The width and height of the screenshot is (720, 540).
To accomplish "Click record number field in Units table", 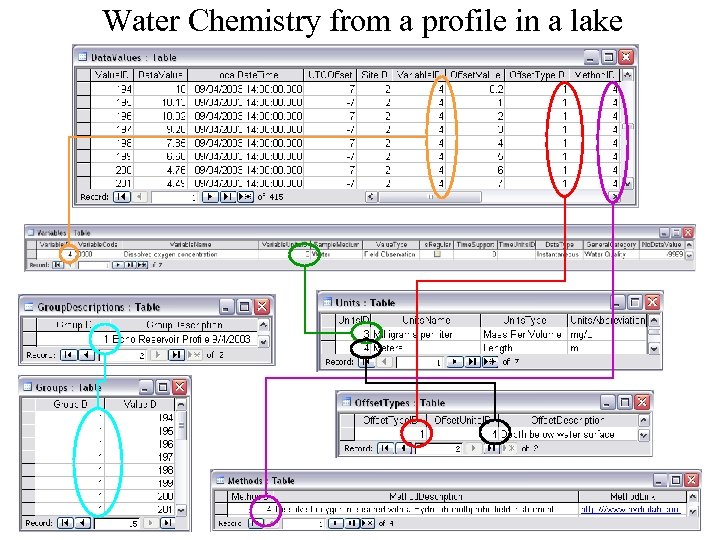I will coord(420,362).
